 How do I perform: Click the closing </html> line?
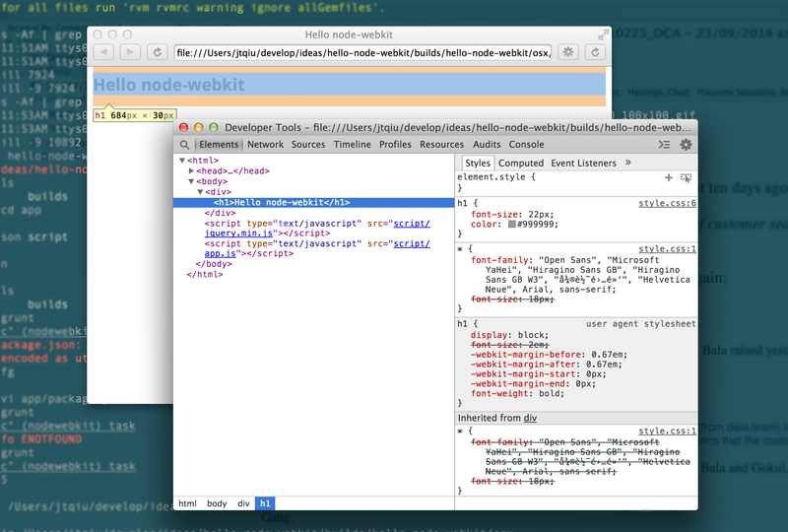pos(205,275)
